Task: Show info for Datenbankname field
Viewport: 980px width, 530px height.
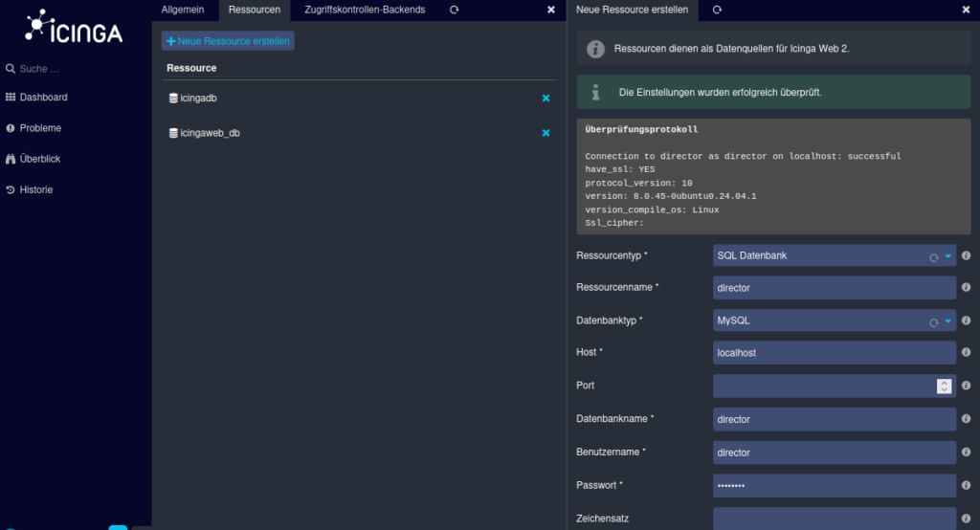Action: coord(967,419)
